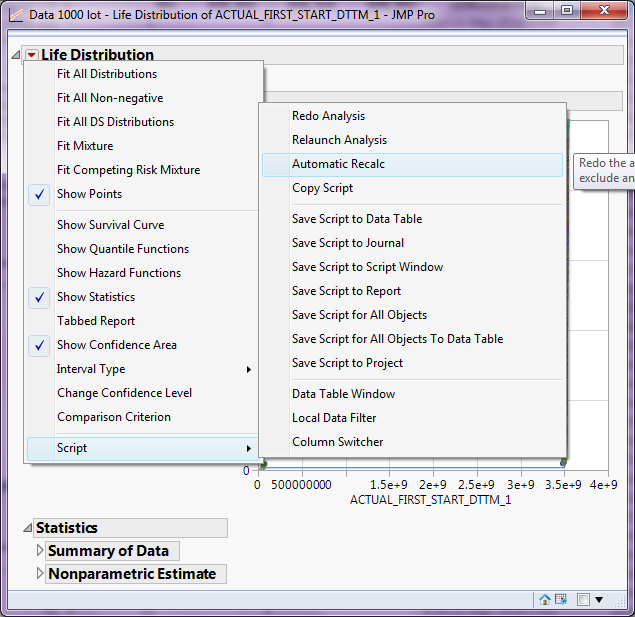
Task: Click the JMP Home Window icon
Action: [545, 600]
